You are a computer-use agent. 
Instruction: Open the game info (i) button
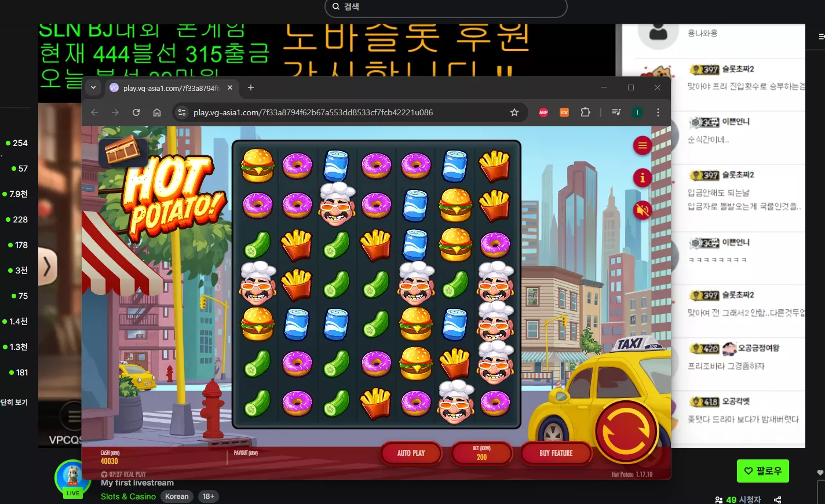click(x=643, y=178)
